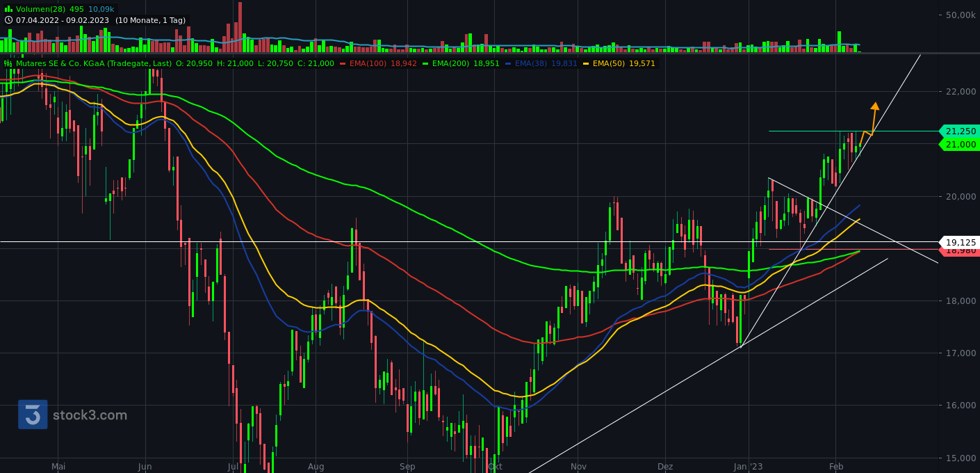Click the stock3.com text link

90,415
